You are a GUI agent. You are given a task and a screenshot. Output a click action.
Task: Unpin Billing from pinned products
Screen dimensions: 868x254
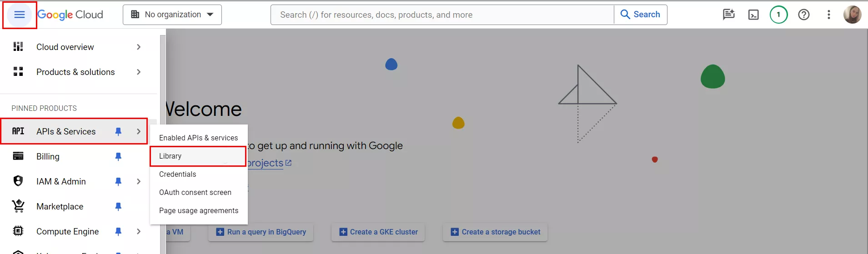118,157
